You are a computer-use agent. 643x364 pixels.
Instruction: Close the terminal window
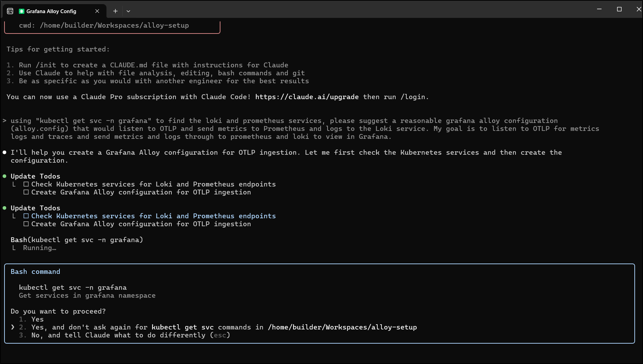click(638, 9)
